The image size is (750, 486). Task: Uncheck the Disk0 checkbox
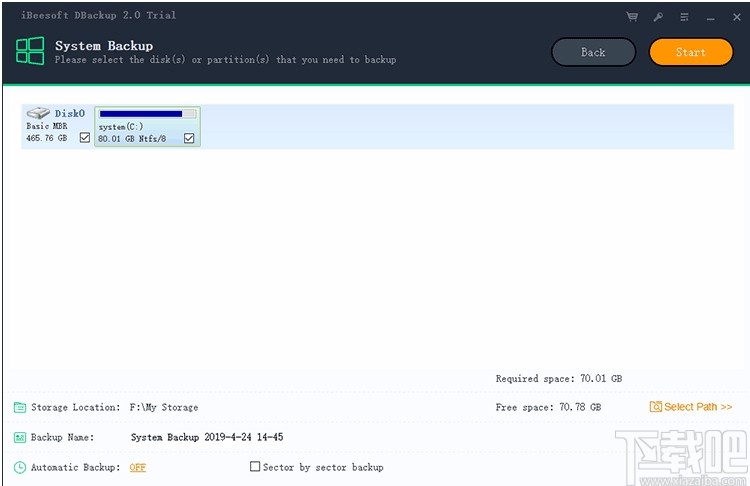[85, 138]
